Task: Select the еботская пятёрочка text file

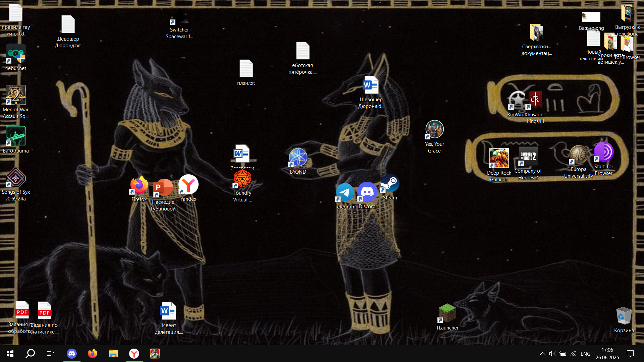Action: 303,51
